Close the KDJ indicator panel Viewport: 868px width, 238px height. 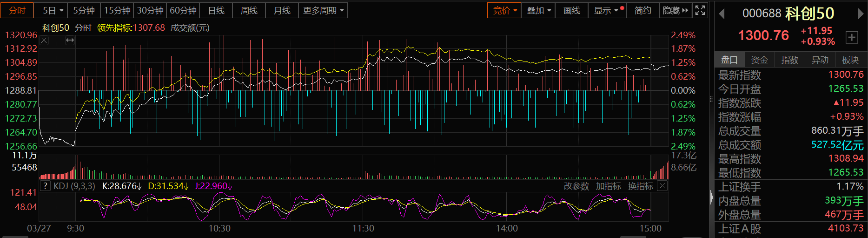(x=663, y=186)
